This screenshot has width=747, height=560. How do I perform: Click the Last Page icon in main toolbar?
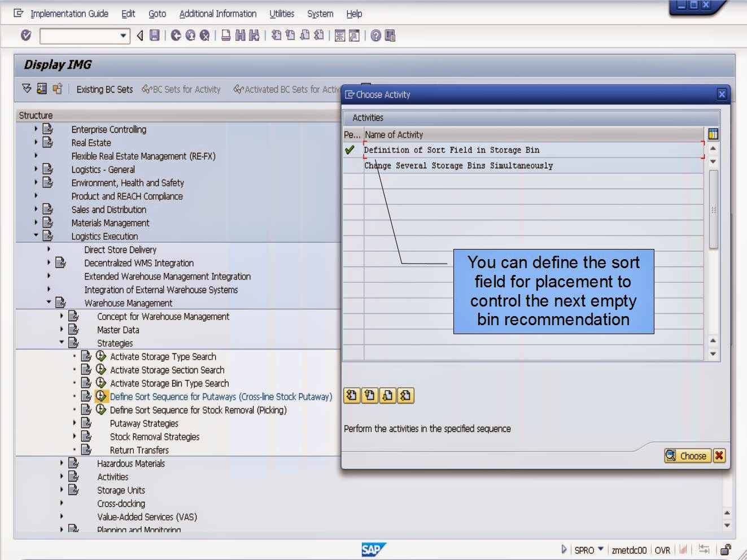click(x=318, y=36)
